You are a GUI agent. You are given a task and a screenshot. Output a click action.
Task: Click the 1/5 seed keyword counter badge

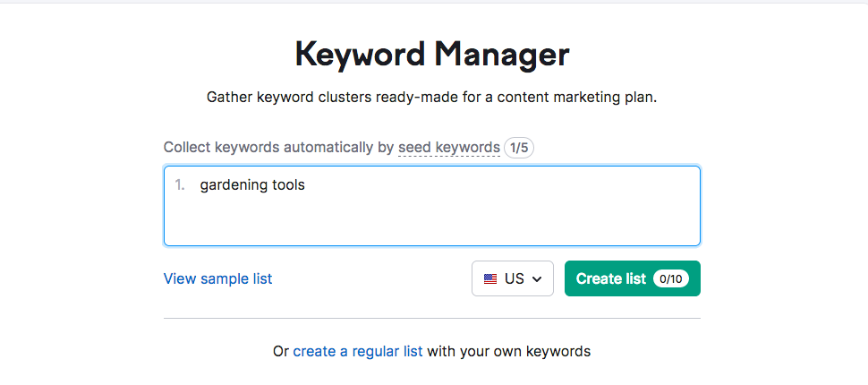click(519, 148)
